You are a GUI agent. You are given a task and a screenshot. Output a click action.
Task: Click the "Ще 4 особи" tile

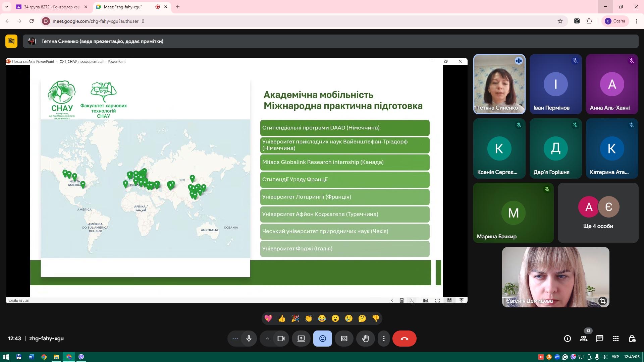(x=598, y=213)
